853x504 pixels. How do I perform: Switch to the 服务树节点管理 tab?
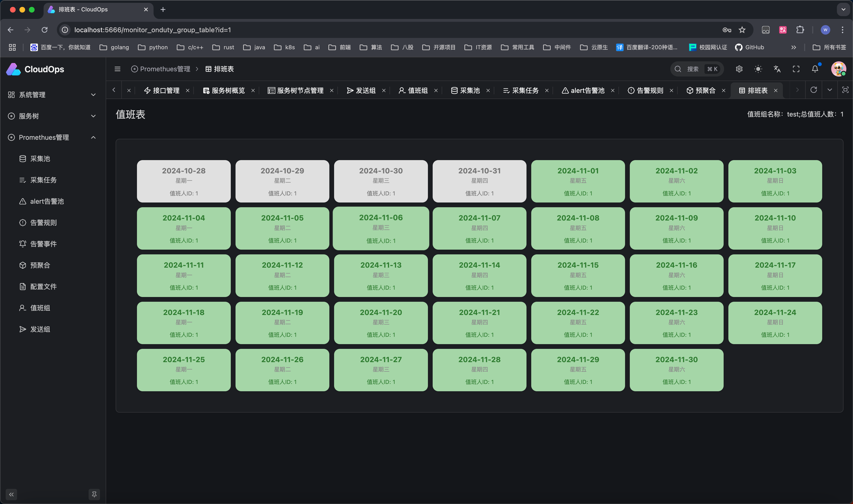295,90
